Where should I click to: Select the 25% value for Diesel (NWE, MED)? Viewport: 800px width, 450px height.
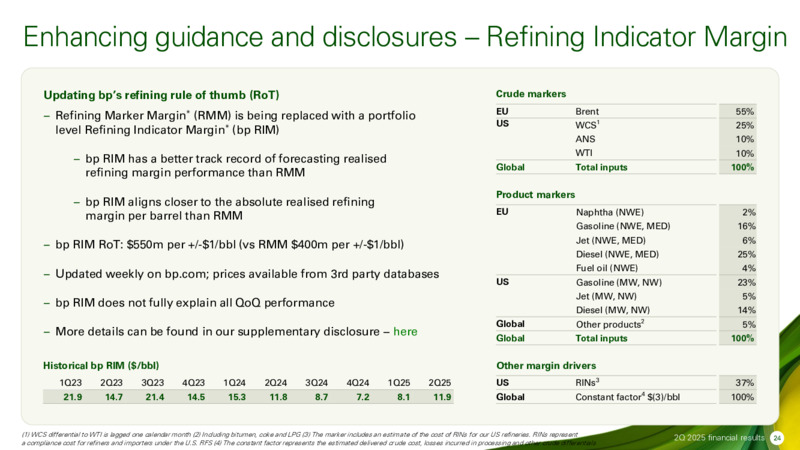pyautogui.click(x=746, y=254)
